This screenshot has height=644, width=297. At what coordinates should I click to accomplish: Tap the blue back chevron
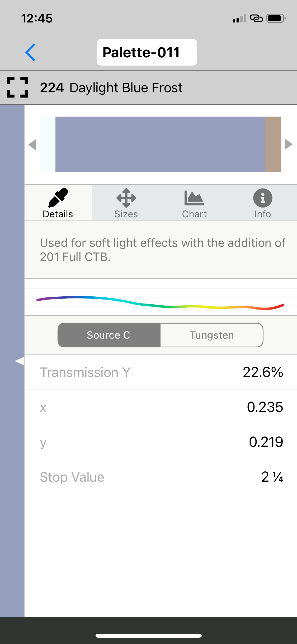(30, 52)
